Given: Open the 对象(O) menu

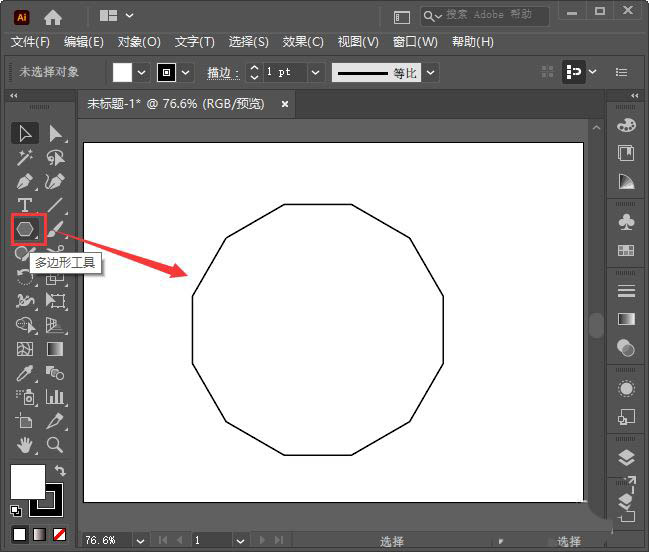Looking at the screenshot, I should point(139,42).
